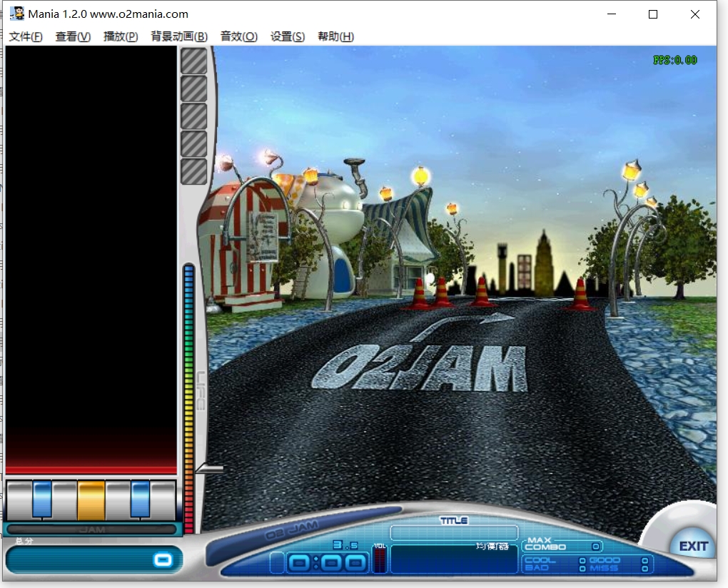The image size is (728, 588).
Task: Open the 播放(P) menu
Action: [121, 36]
